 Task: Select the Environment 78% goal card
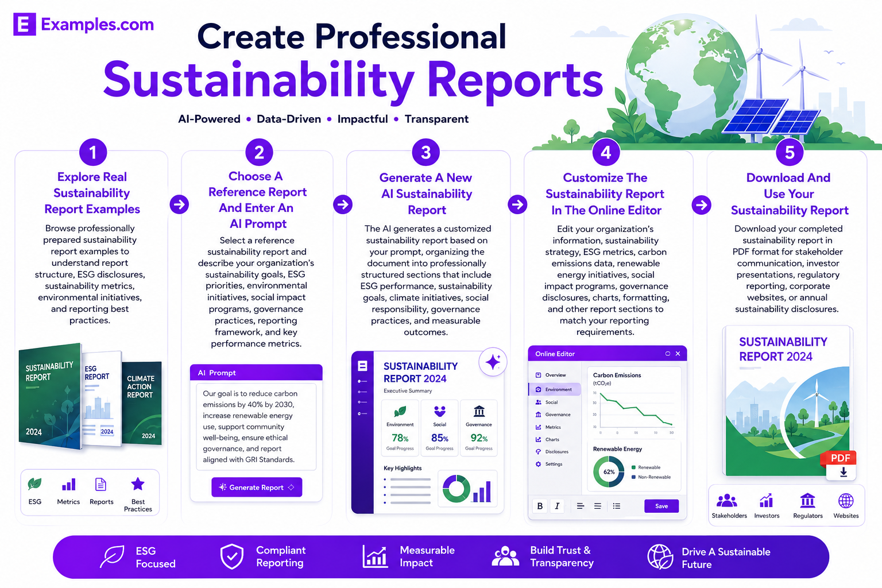point(400,428)
